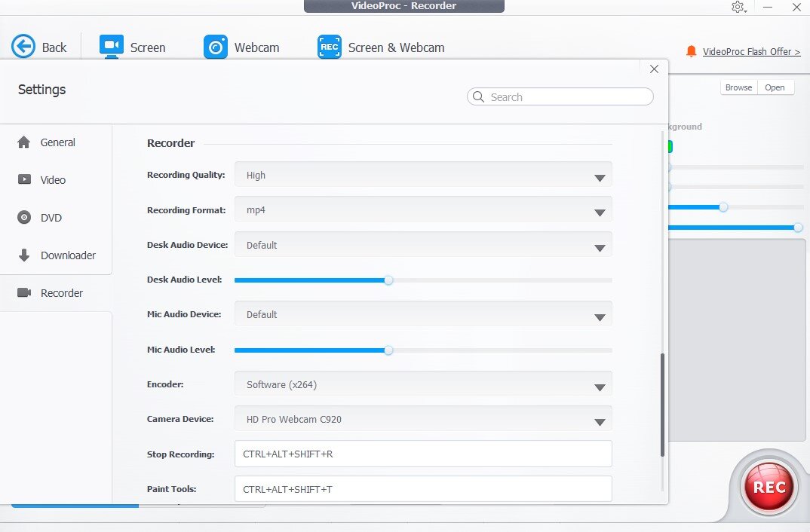Minimize the VideoProc window
The width and height of the screenshot is (810, 532).
[x=768, y=8]
